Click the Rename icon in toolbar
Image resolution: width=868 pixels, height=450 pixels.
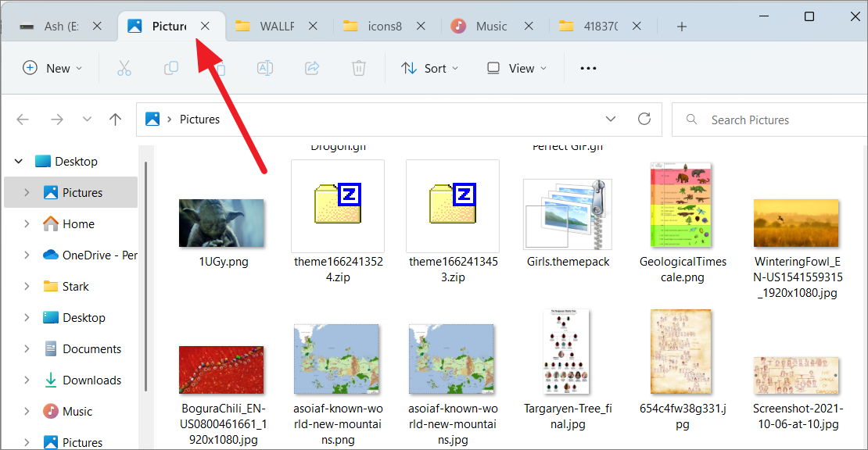[x=264, y=69]
